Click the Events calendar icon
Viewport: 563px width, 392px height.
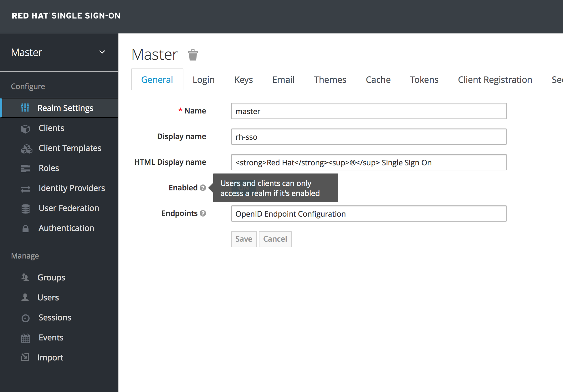tap(25, 338)
